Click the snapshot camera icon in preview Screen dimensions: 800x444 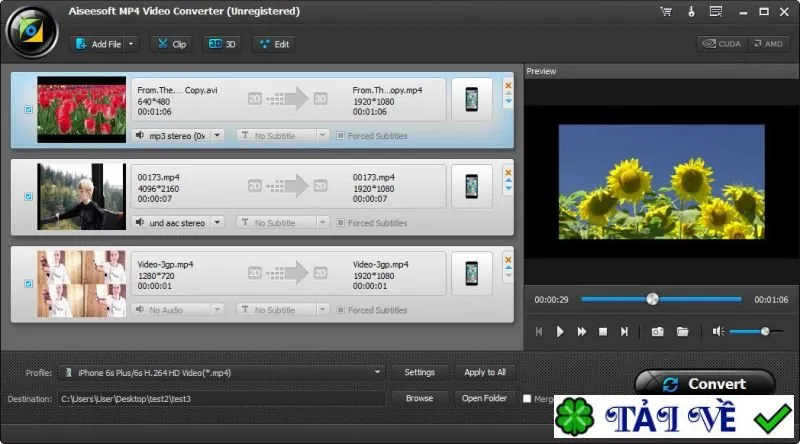657,332
